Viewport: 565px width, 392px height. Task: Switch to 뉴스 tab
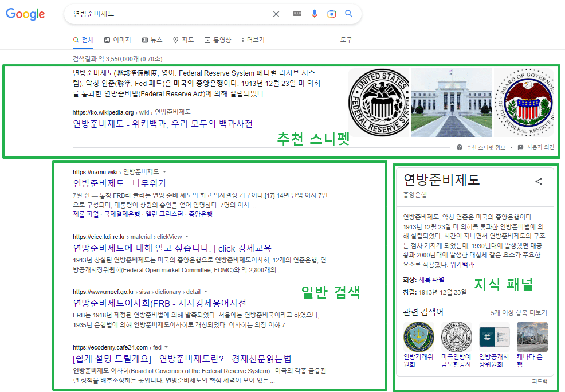[152, 40]
